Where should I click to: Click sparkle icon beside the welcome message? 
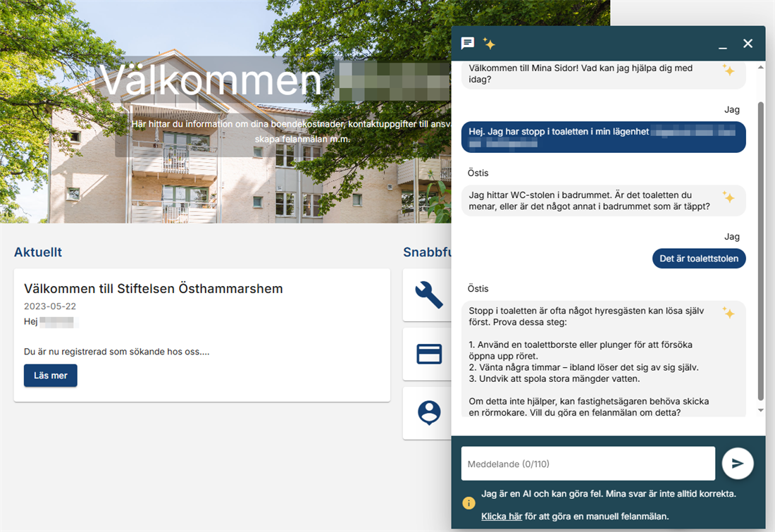click(728, 70)
